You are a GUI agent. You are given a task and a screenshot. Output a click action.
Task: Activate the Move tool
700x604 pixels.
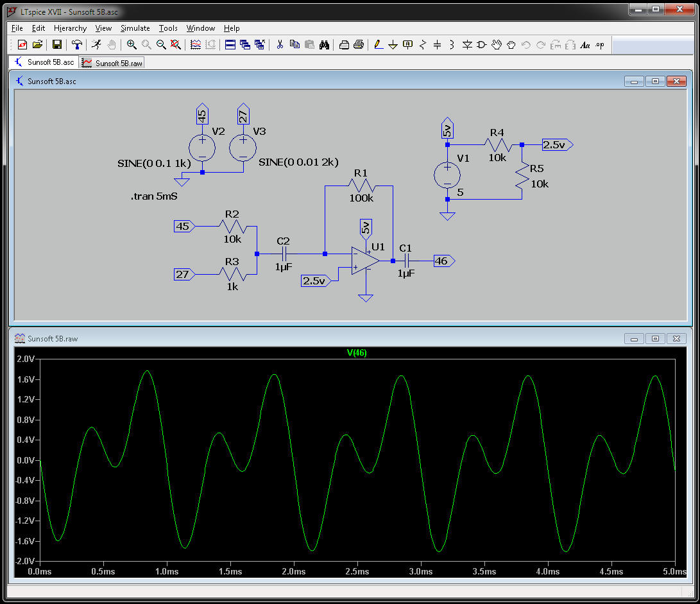coord(497,45)
